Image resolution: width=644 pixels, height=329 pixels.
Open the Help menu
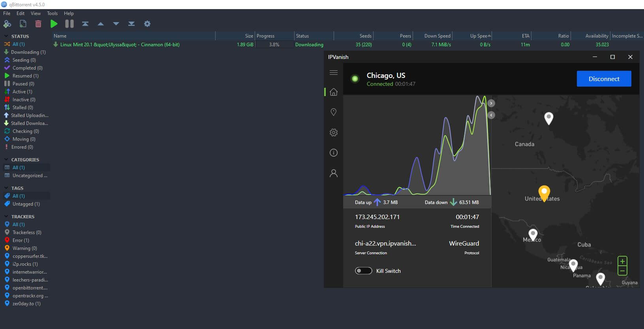[69, 13]
